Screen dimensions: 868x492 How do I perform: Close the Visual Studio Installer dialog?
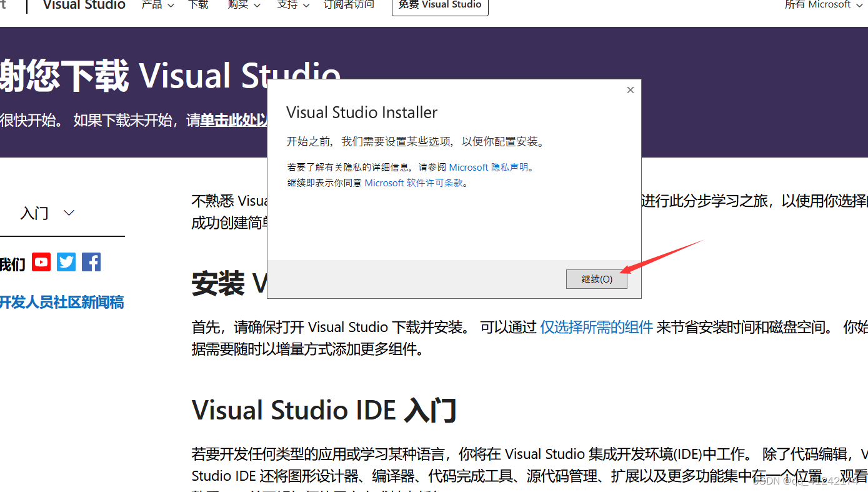click(631, 90)
